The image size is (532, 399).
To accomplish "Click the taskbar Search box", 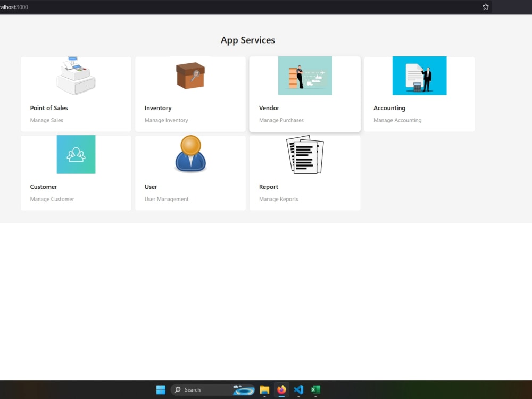I will coord(212,389).
